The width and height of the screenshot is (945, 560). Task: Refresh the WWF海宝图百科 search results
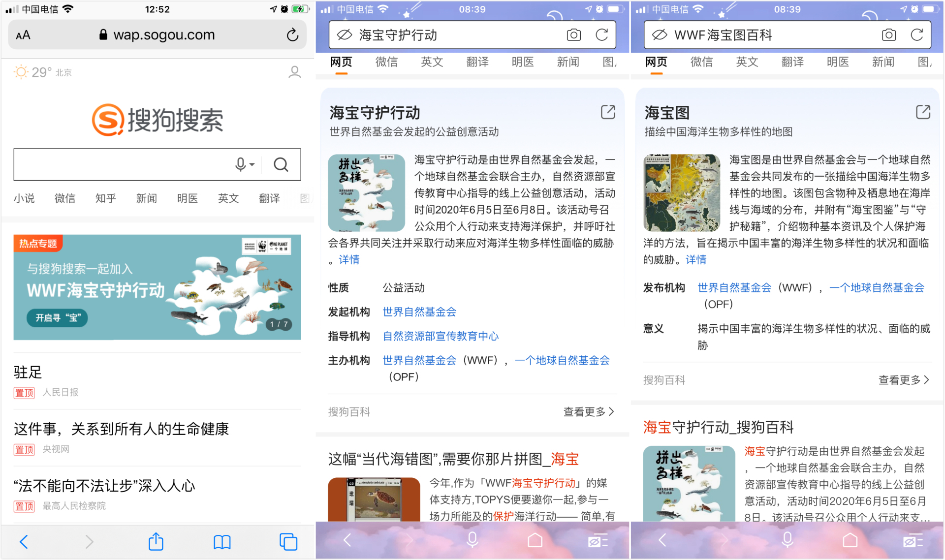point(916,35)
